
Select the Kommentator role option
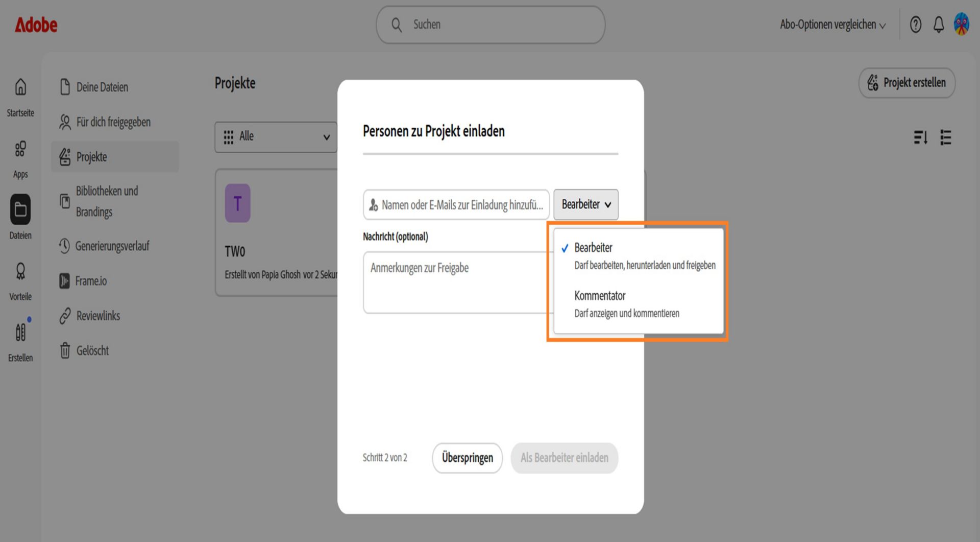[639, 304]
